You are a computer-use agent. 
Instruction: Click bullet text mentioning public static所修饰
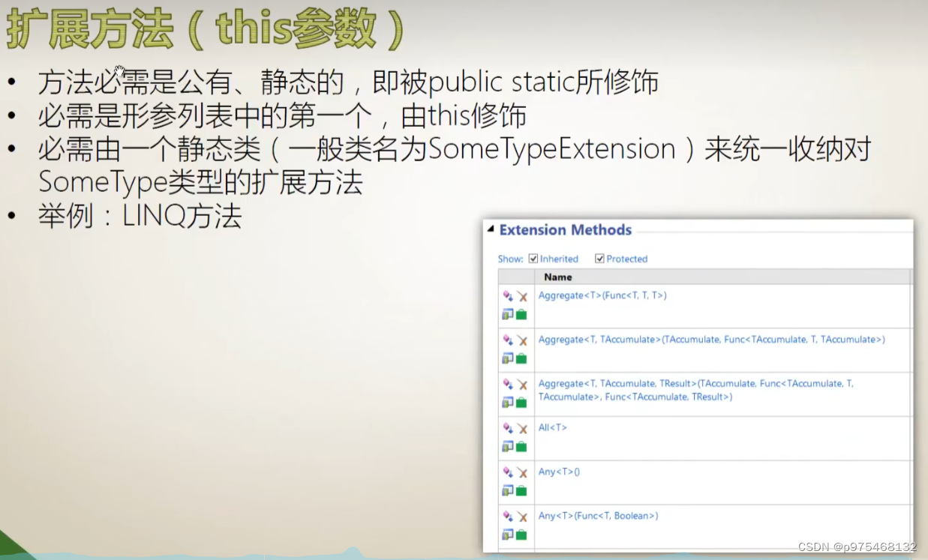point(348,82)
